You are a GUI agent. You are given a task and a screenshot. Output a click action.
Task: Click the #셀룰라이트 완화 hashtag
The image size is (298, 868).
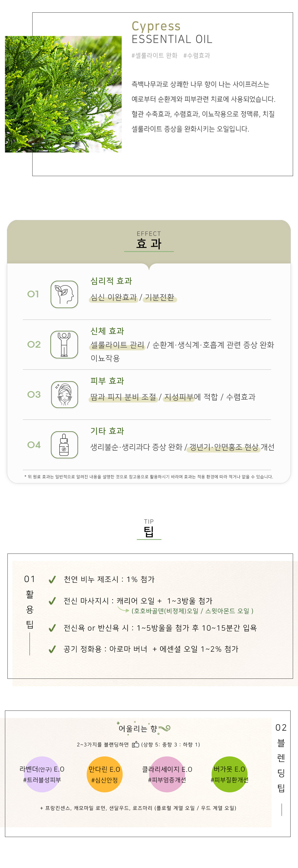[154, 55]
